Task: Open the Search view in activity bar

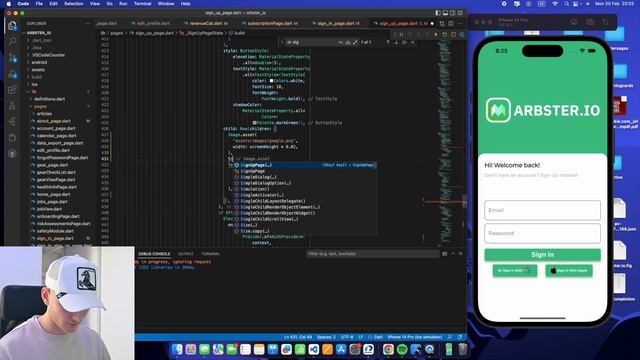Action: pyautogui.click(x=12, y=42)
